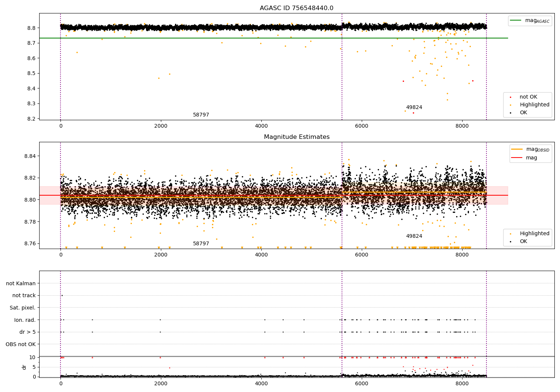Click the 5 tick on the dr axis
The image size is (560, 392).
34,367
